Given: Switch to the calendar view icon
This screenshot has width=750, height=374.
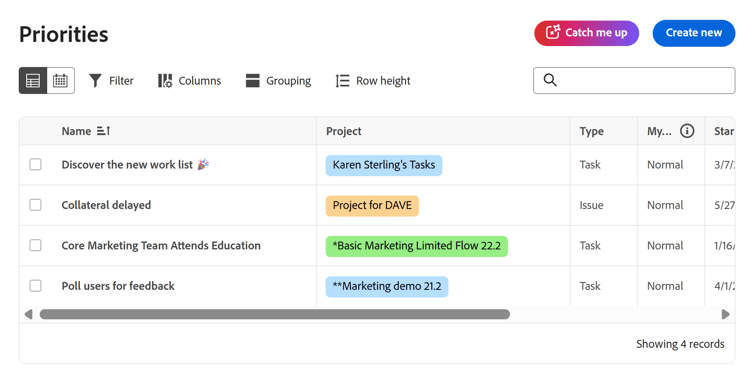Looking at the screenshot, I should [x=60, y=80].
